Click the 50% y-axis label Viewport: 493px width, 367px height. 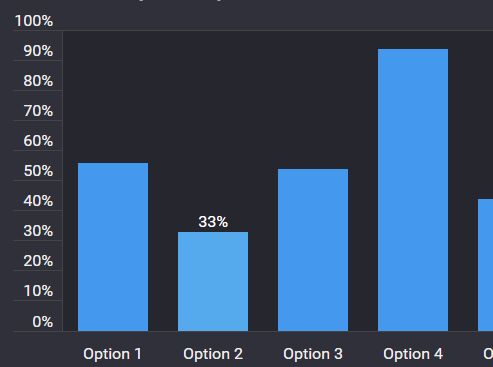click(38, 171)
